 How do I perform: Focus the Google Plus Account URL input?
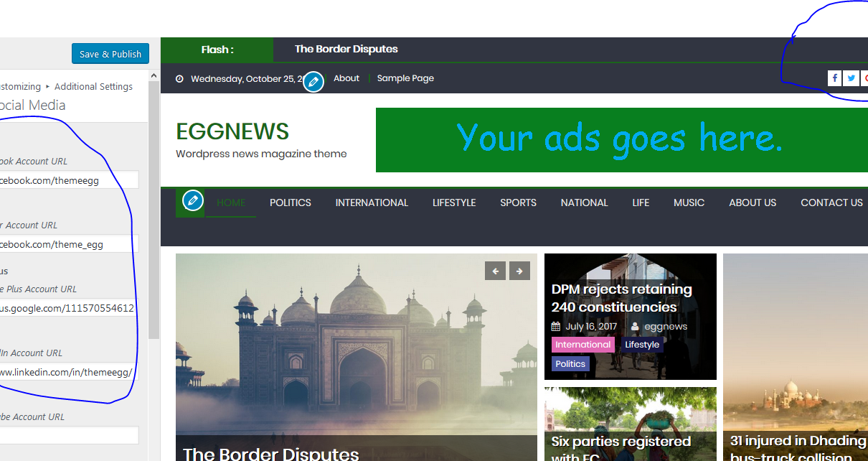tap(68, 308)
